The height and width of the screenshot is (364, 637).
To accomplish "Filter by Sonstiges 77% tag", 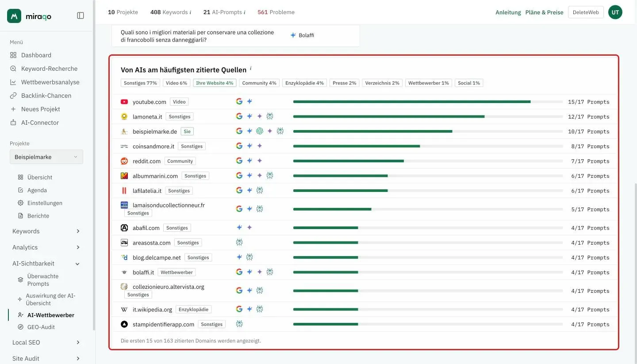I will click(141, 83).
